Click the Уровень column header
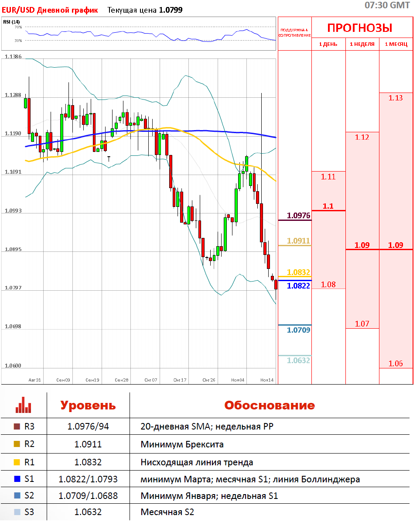This screenshot has height=526, width=420. tap(88, 405)
